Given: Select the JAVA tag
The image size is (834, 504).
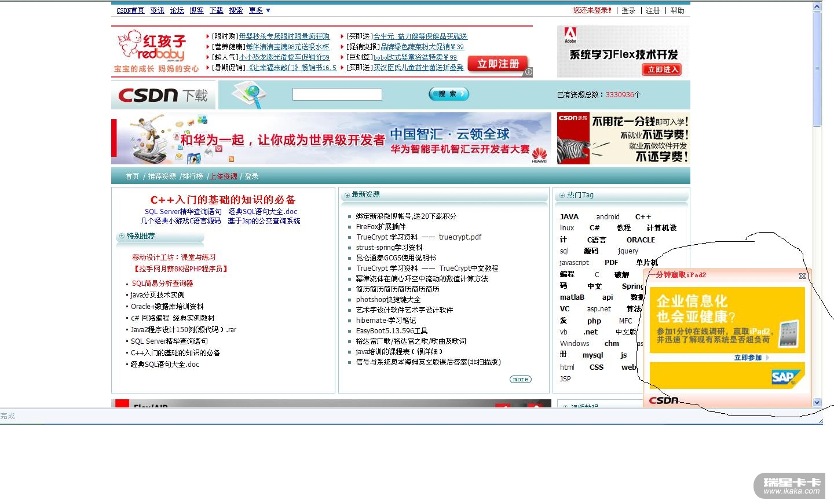Looking at the screenshot, I should [569, 217].
